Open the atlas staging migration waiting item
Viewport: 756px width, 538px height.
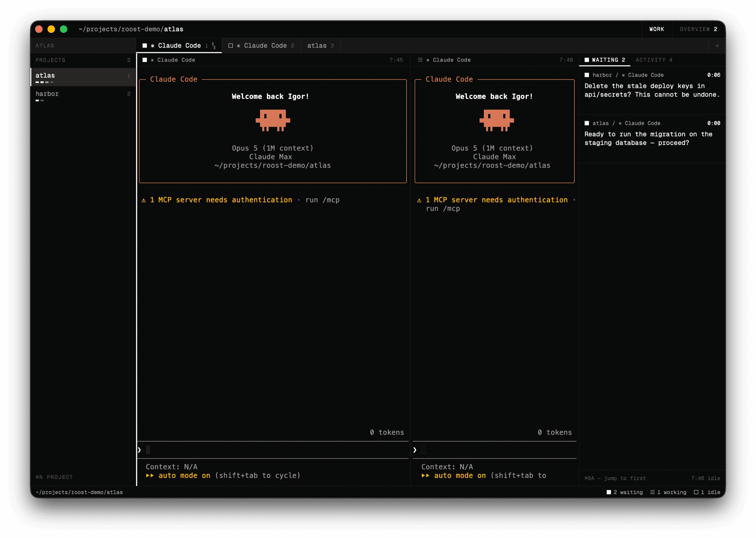pyautogui.click(x=652, y=139)
